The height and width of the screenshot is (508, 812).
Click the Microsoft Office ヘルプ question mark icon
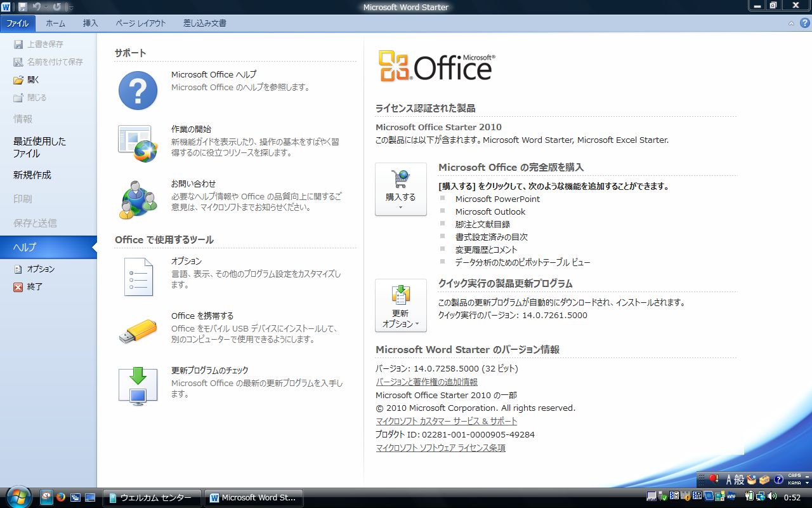138,90
